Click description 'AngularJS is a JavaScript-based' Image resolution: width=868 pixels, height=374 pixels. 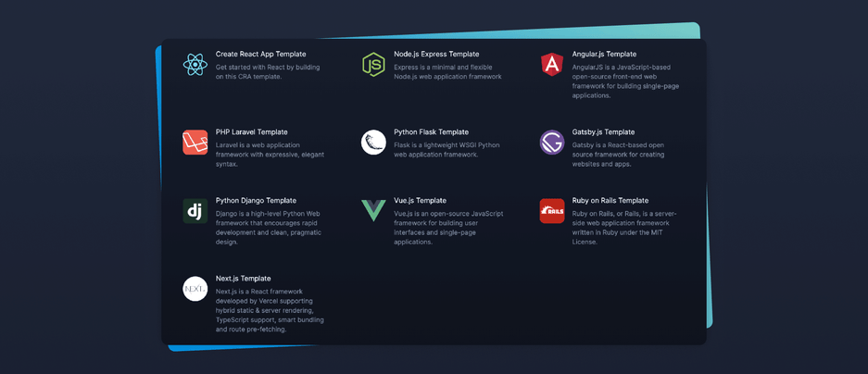(621, 68)
